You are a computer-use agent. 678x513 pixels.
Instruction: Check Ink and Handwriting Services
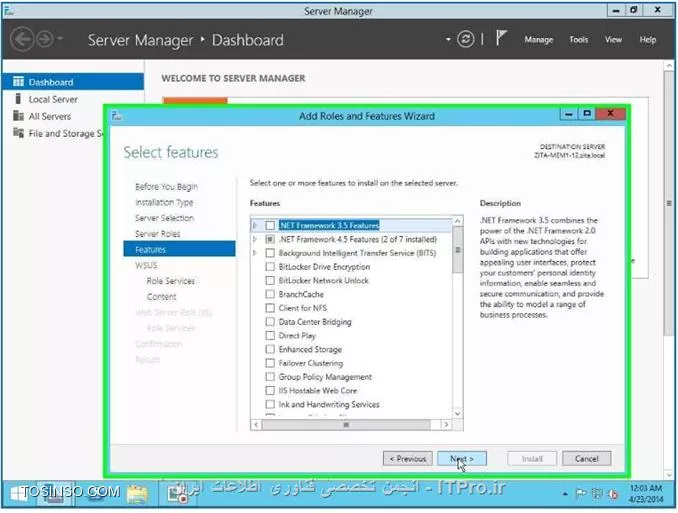[270, 404]
